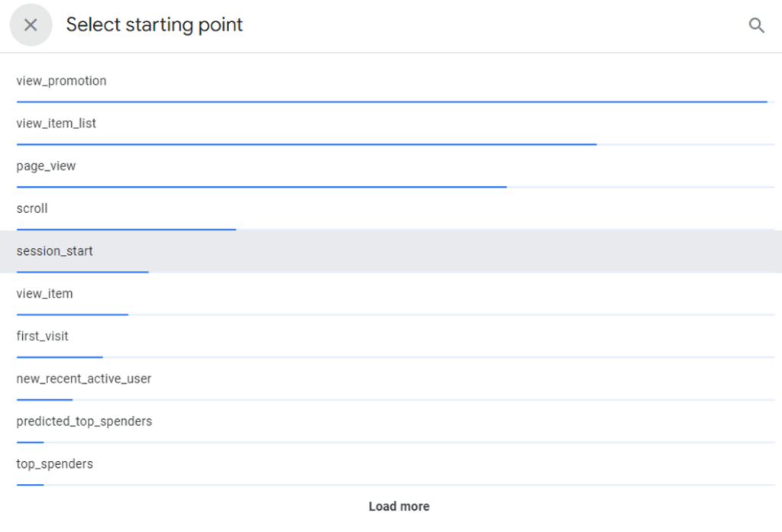This screenshot has height=532, width=782.
Task: Click the blue bar under view_promotion
Action: [x=391, y=102]
